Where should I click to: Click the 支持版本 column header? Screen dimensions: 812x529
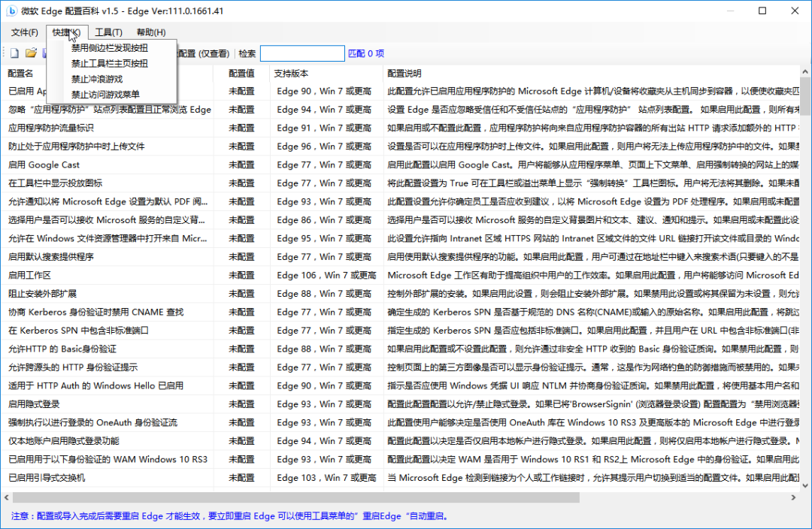(326, 74)
